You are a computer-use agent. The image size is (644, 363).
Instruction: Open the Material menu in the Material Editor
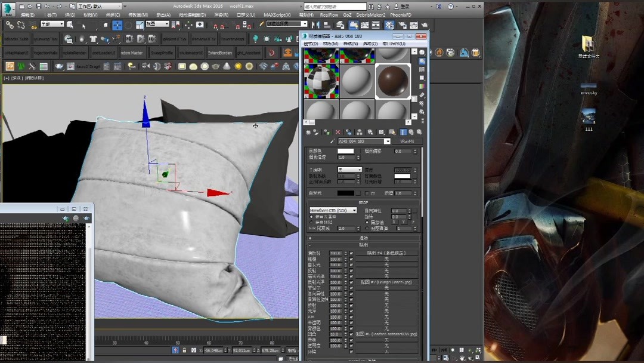point(330,44)
